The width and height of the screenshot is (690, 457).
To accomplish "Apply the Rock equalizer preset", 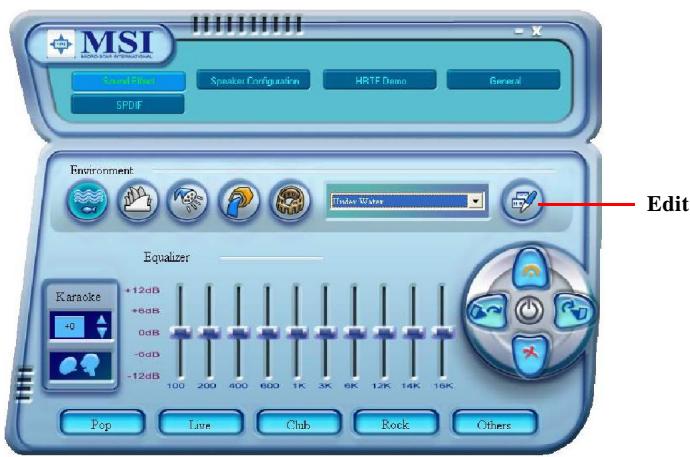I will [x=396, y=424].
